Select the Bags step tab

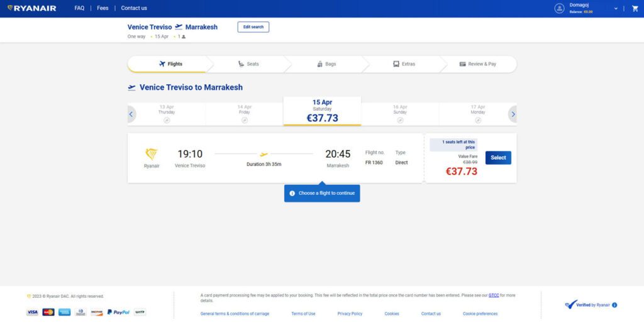click(x=326, y=64)
